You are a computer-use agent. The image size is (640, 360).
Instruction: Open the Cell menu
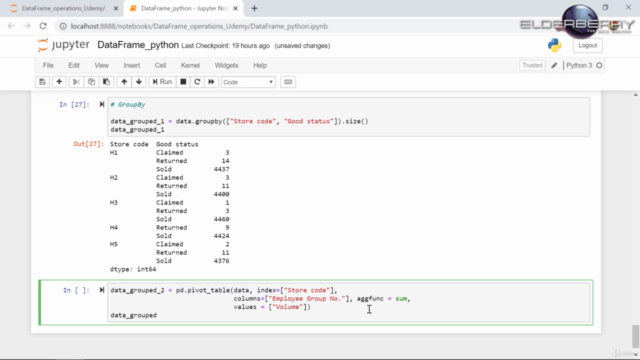160,65
